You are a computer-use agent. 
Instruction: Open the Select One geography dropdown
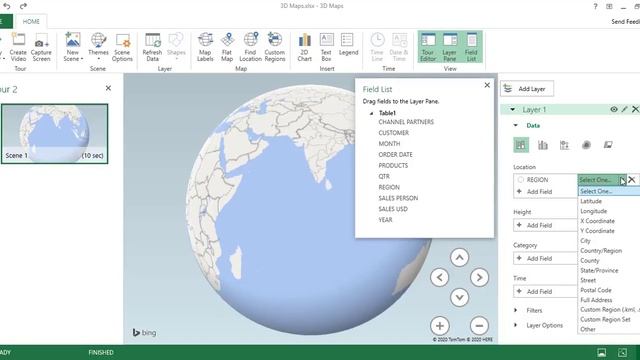coord(602,180)
